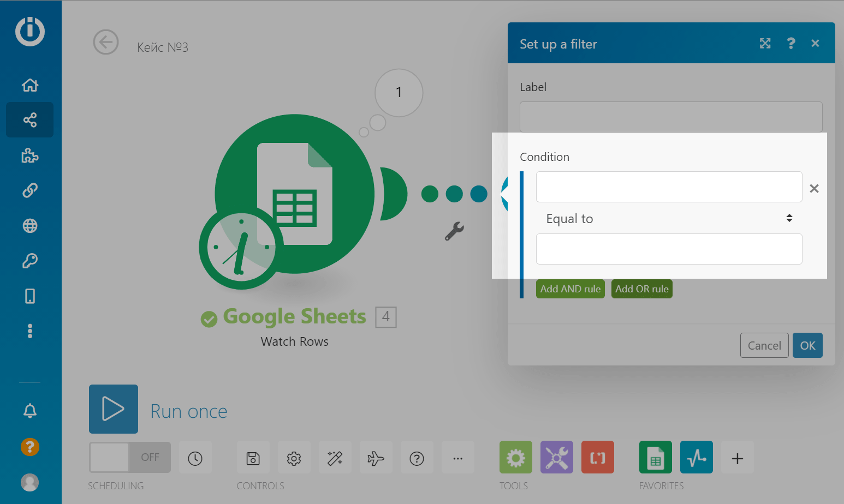
Task: Click the Integromat logo in sidebar
Action: tap(30, 31)
